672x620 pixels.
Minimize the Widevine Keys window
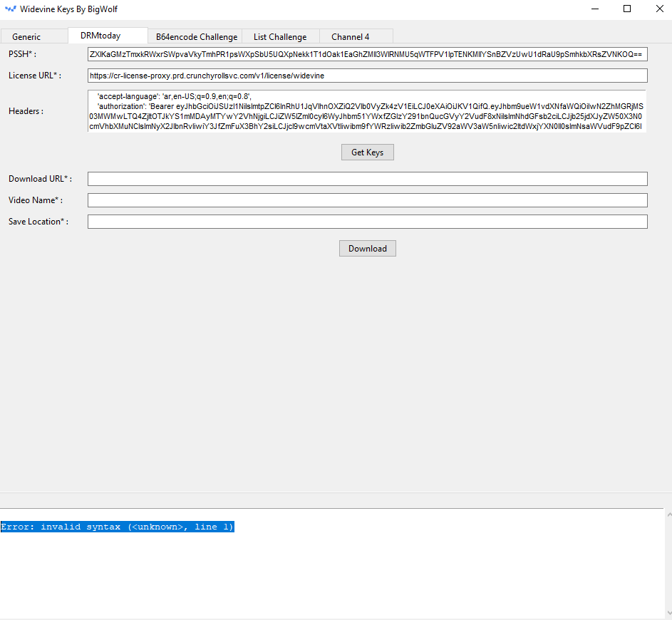point(595,9)
